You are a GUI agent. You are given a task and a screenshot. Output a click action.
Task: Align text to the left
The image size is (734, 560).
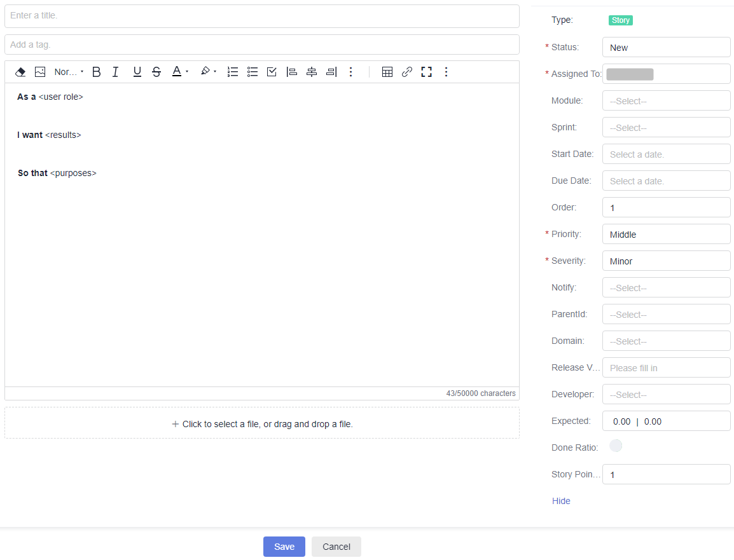292,72
